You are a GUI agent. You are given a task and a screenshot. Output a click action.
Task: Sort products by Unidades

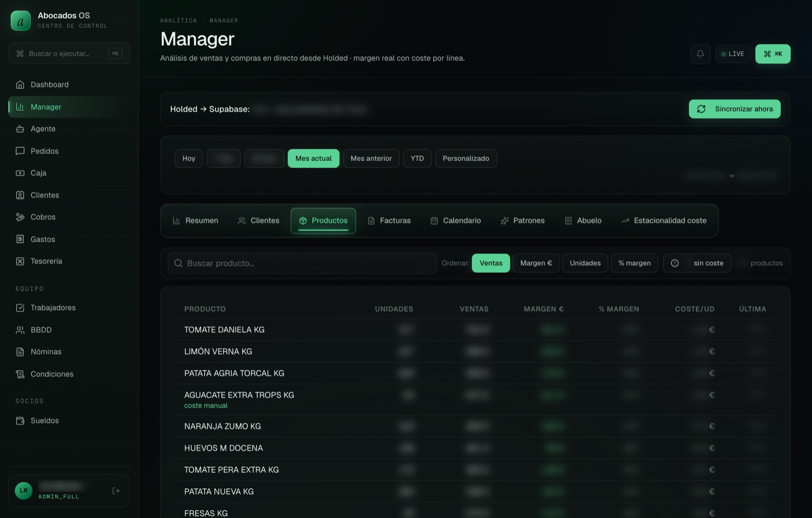585,263
